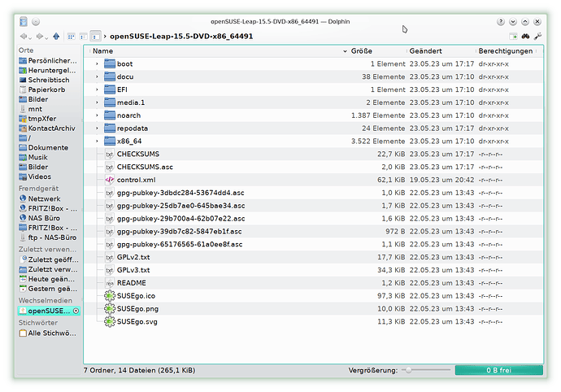Open Gestern geä... entry

tap(49, 289)
